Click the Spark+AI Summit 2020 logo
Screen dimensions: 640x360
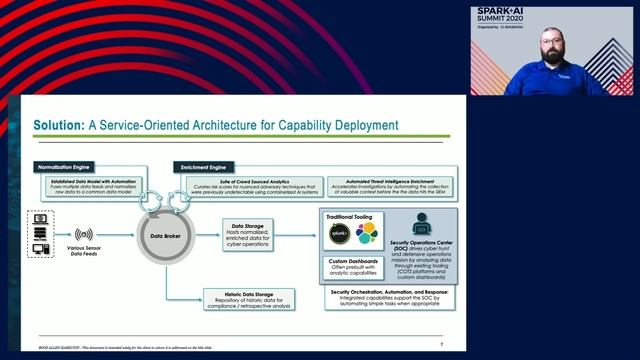point(500,18)
